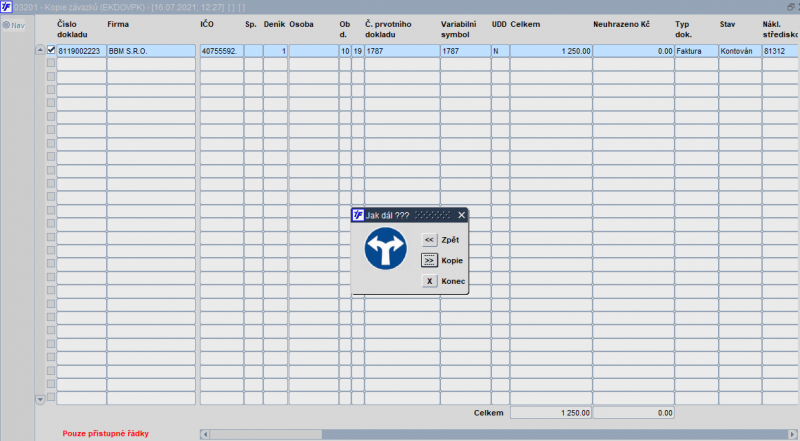This screenshot has width=800, height=441.
Task: Click the Stav cell Kontován
Action: 740,51
